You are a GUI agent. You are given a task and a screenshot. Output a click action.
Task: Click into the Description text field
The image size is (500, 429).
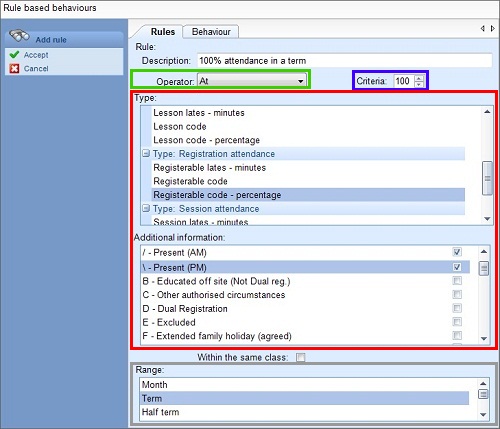coord(345,61)
